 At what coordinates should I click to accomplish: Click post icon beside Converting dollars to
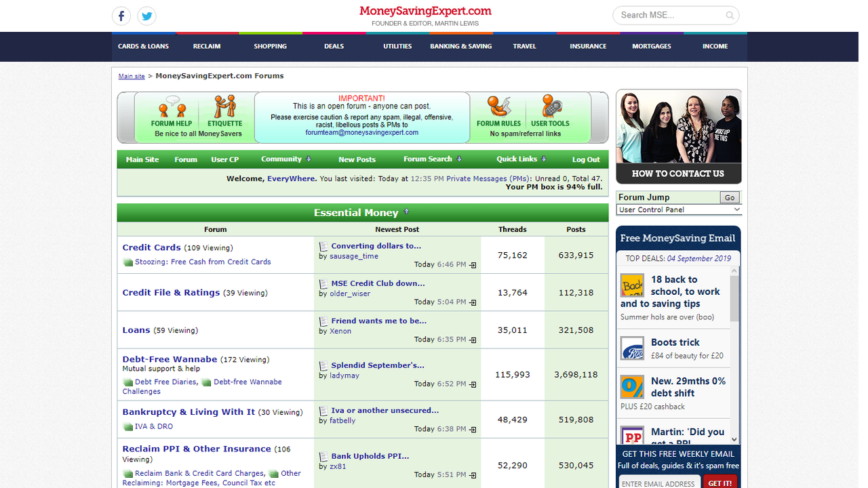(323, 246)
